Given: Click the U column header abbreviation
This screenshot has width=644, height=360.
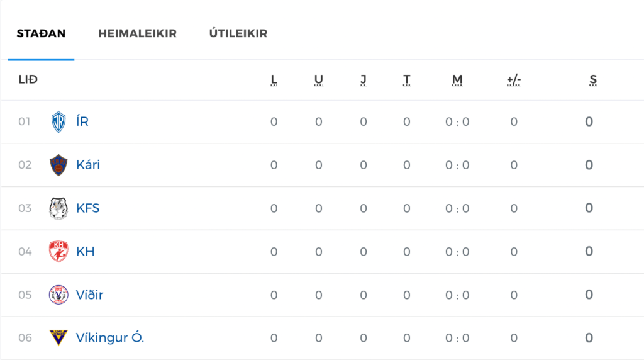Looking at the screenshot, I should pyautogui.click(x=318, y=80).
